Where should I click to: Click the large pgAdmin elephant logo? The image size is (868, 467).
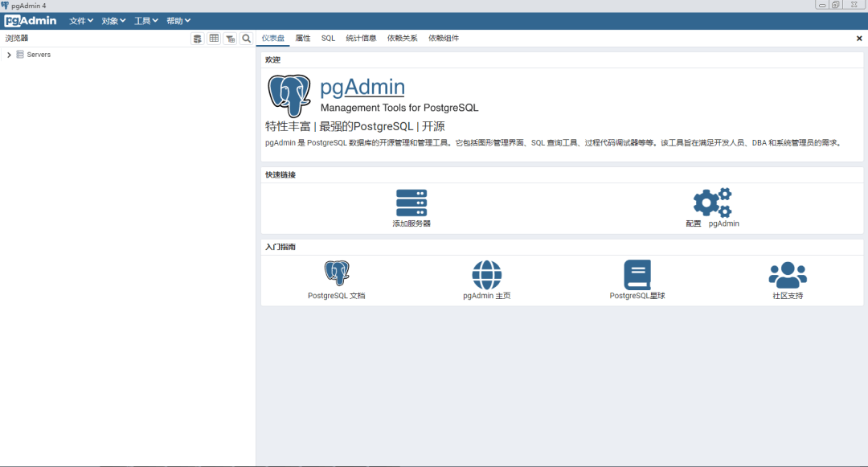point(289,96)
